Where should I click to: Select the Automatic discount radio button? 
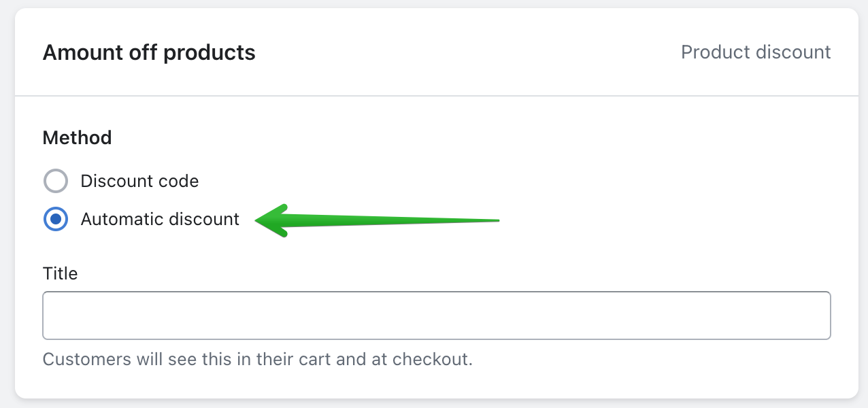pyautogui.click(x=56, y=219)
